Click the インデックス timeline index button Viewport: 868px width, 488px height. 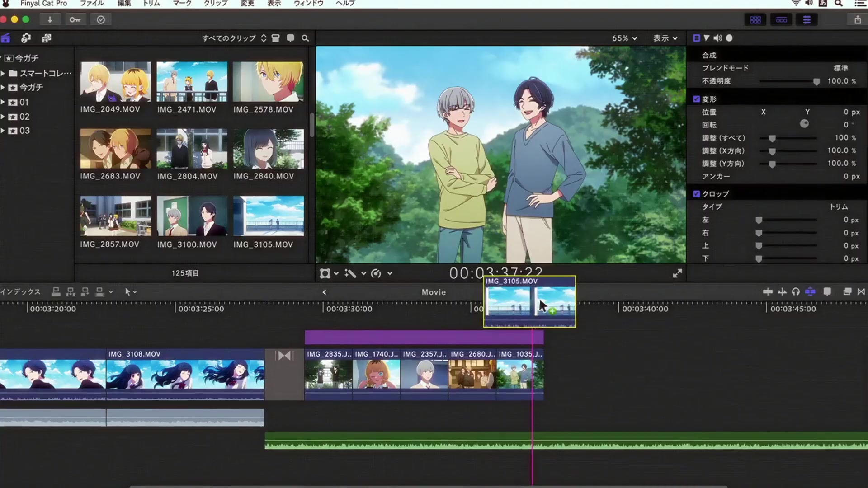click(x=20, y=292)
